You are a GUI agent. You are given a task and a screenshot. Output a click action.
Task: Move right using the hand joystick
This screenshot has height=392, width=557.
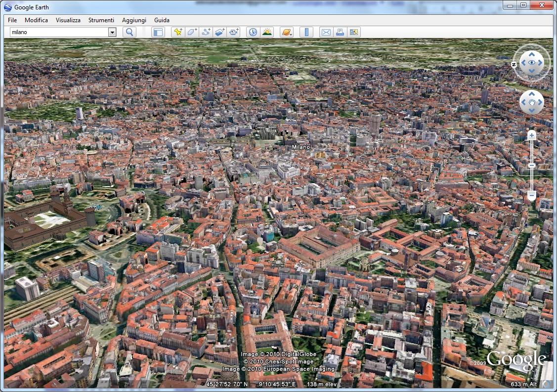pos(540,102)
